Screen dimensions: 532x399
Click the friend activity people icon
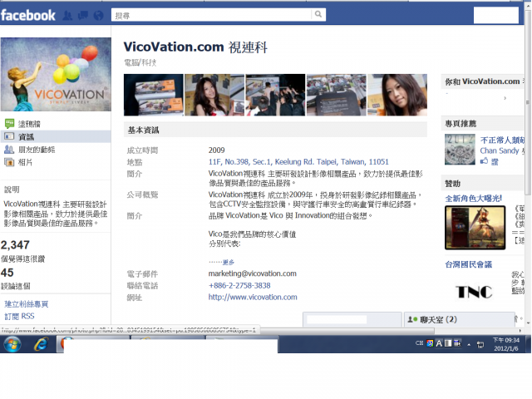[9, 150]
